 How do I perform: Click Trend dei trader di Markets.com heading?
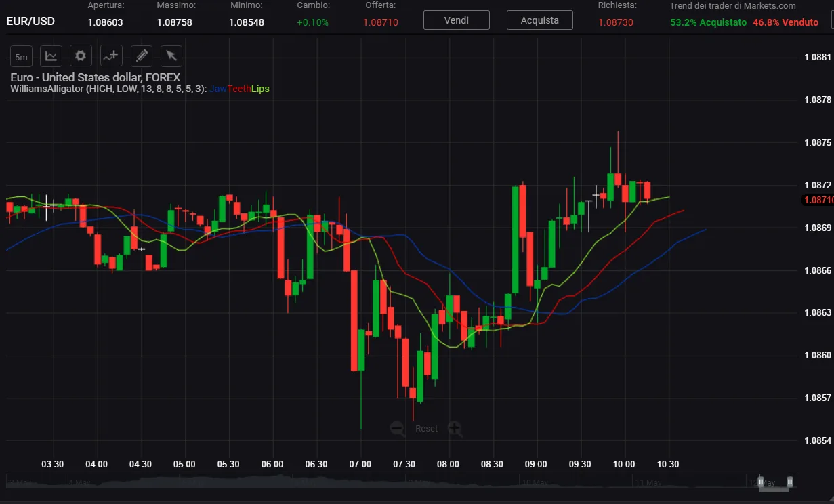733,5
